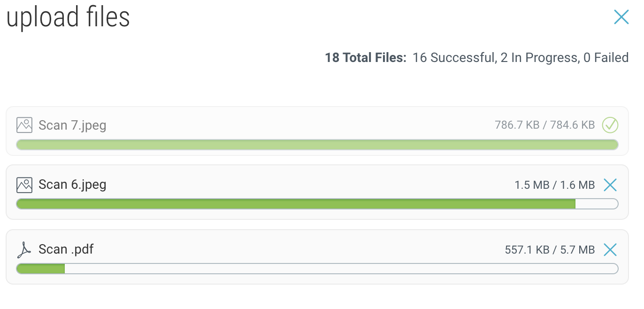Click the Scan 6.jpeg progress bar
Image resolution: width=644 pixels, height=309 pixels.
317,204
